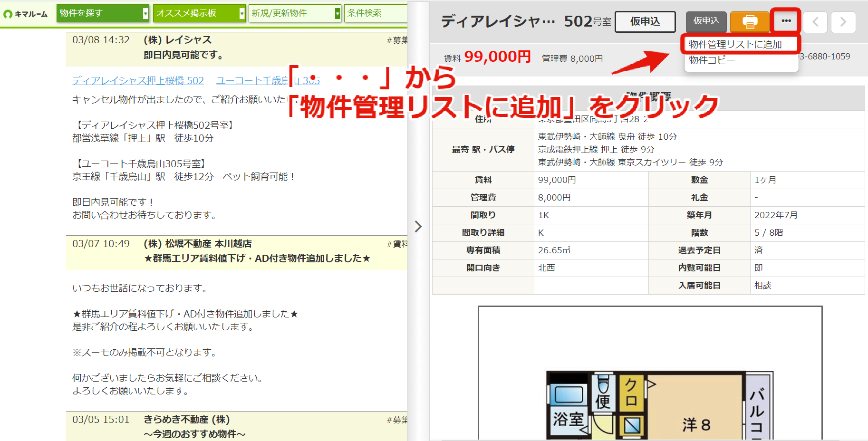Expand the panel divider chevron
This screenshot has height=441, width=868.
(x=418, y=226)
